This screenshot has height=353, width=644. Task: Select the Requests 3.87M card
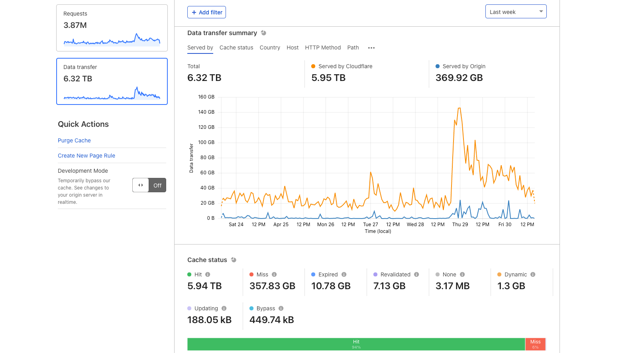[x=112, y=28]
